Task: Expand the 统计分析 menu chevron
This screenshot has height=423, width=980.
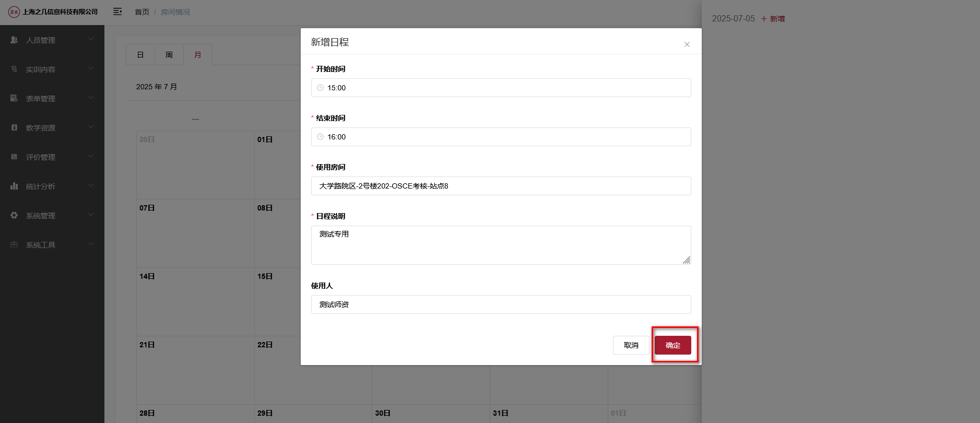Action: [x=91, y=186]
